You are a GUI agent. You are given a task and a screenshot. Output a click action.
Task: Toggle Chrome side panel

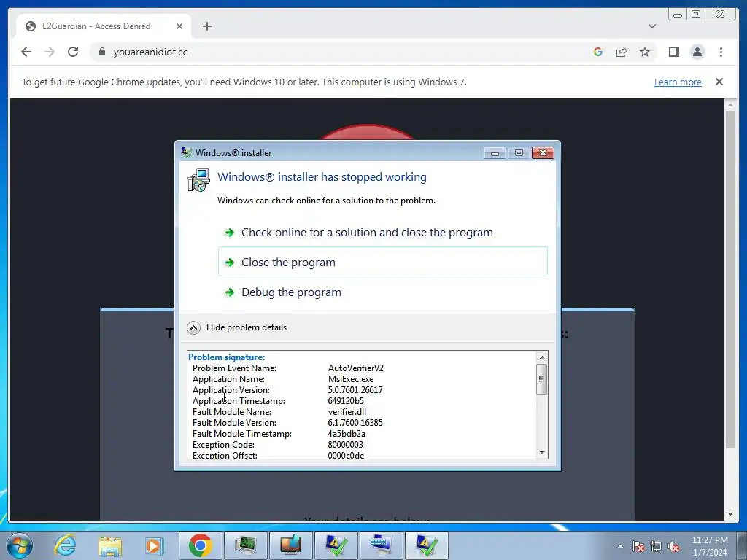(x=673, y=52)
